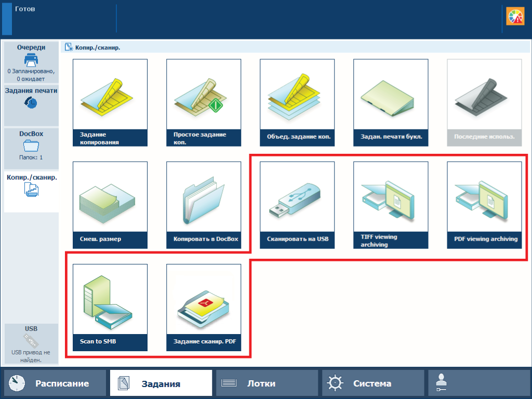Viewport: 532px width, 399px height.
Task: Switch to the Расписание tab
Action: 55,383
